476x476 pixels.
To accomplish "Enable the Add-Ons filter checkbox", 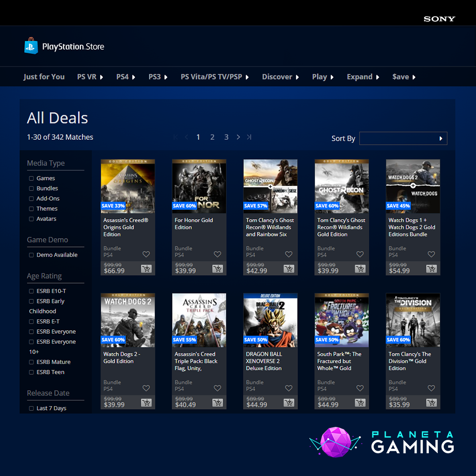I will [x=31, y=199].
